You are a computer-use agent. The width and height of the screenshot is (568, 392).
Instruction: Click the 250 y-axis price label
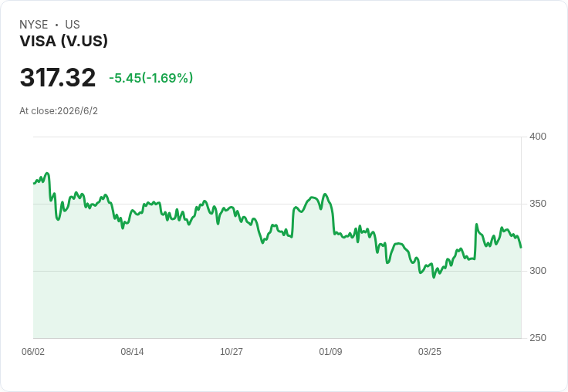point(538,338)
